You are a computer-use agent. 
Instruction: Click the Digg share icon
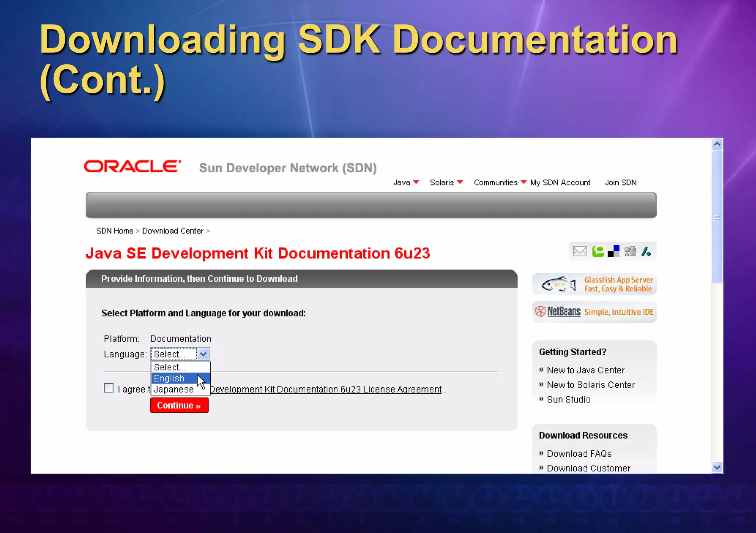[x=630, y=252]
